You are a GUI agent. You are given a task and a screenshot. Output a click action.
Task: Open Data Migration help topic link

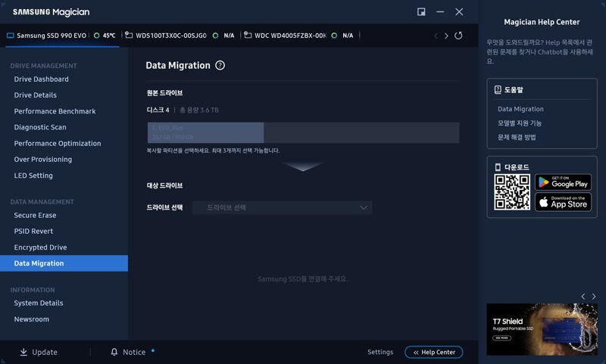[x=520, y=109]
